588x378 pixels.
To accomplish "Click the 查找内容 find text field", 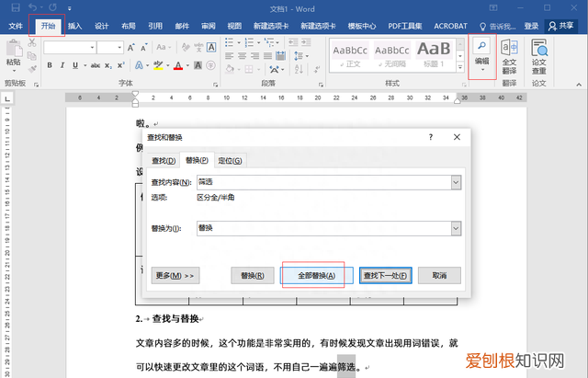I will 324,182.
